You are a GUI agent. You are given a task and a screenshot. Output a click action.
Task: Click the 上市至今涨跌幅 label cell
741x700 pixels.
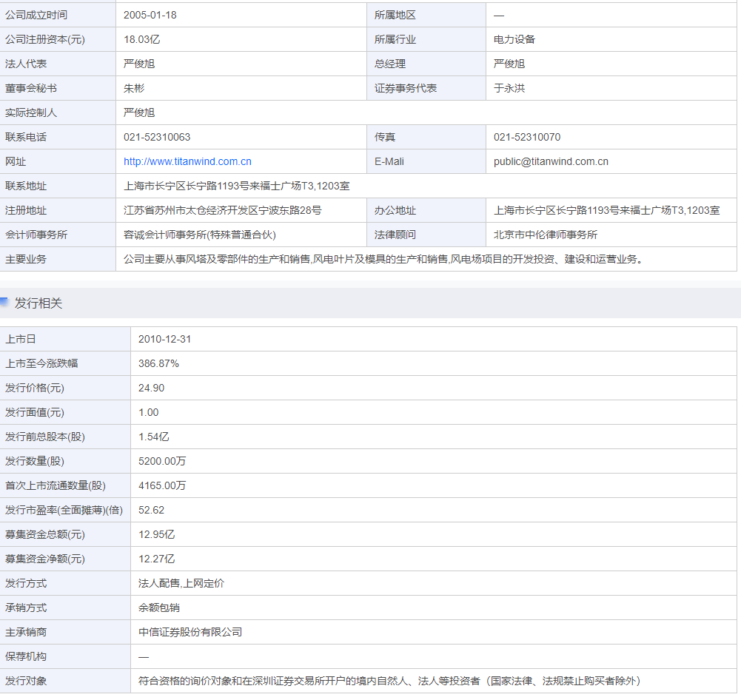65,364
